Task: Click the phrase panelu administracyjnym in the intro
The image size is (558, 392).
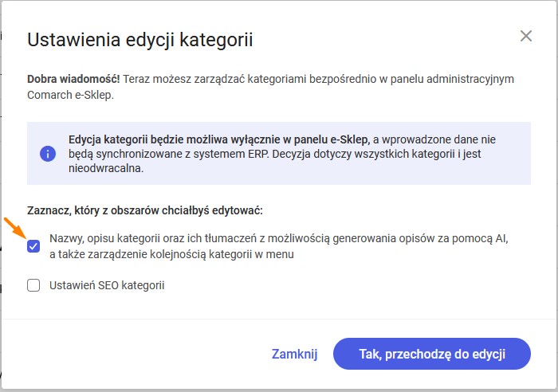Action: 452,79
